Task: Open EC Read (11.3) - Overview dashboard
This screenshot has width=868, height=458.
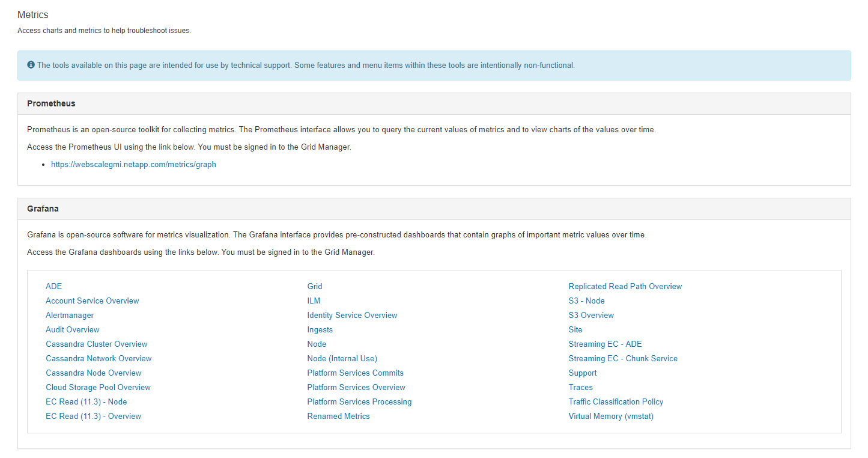Action: coord(94,416)
